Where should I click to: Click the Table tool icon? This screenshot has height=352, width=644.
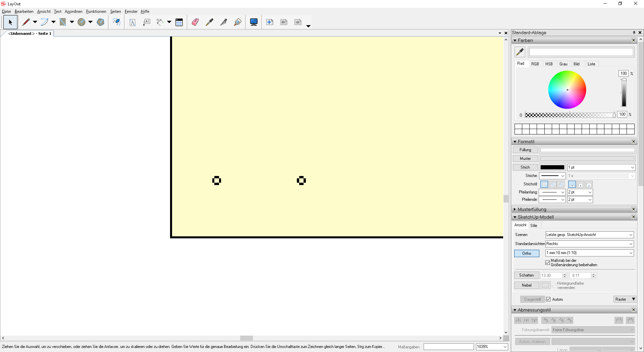pyautogui.click(x=179, y=22)
